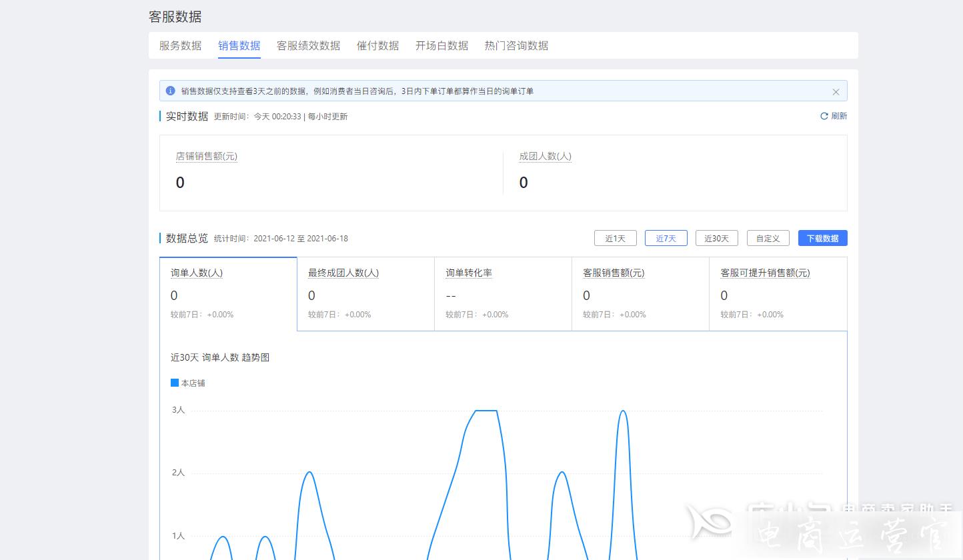Select the 近7天 time range button
Screen dimensions: 963x560
pos(666,238)
